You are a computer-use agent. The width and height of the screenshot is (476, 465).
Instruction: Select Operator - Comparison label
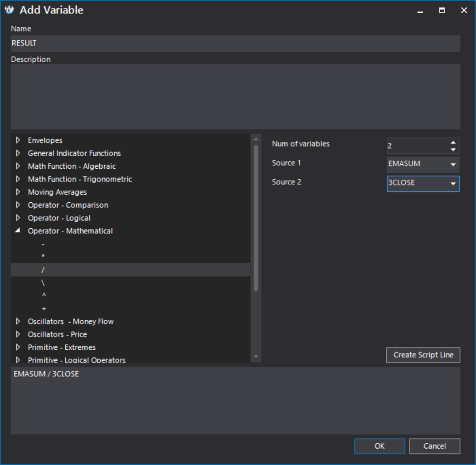pos(68,206)
